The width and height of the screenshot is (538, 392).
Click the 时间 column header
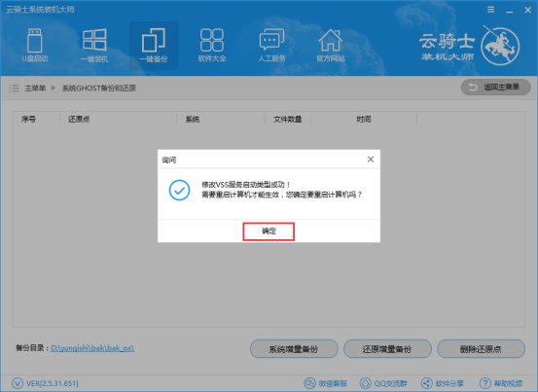click(x=364, y=120)
